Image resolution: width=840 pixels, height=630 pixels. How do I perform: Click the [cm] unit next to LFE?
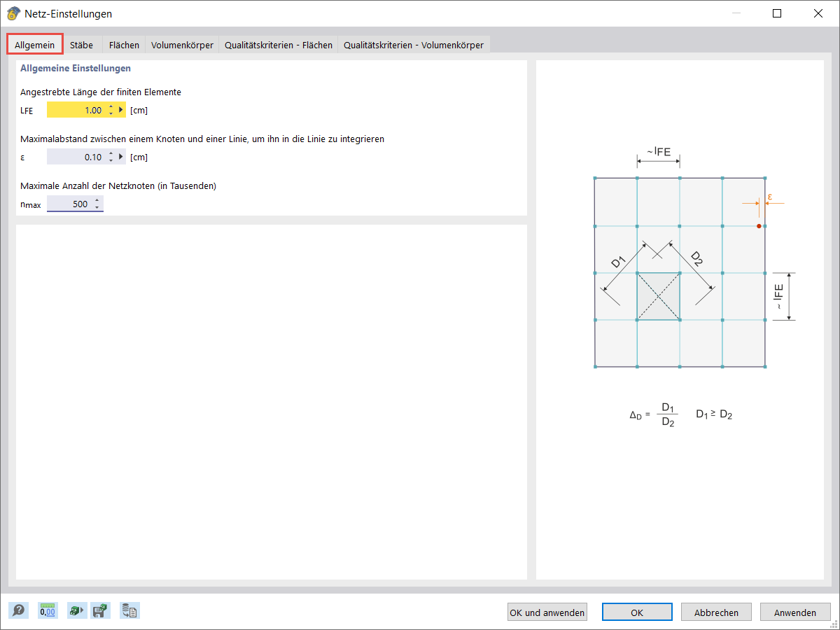point(139,111)
